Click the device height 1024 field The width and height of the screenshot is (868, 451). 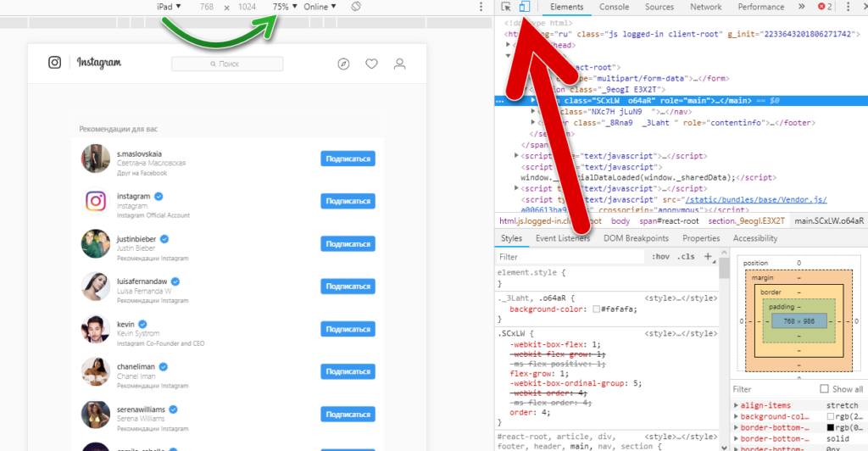247,7
